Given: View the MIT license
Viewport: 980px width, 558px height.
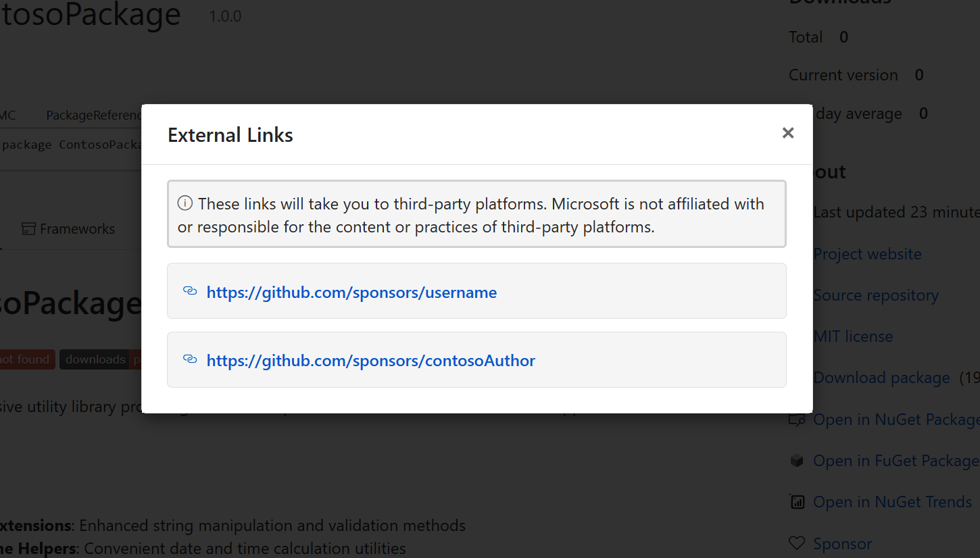Looking at the screenshot, I should 853,336.
